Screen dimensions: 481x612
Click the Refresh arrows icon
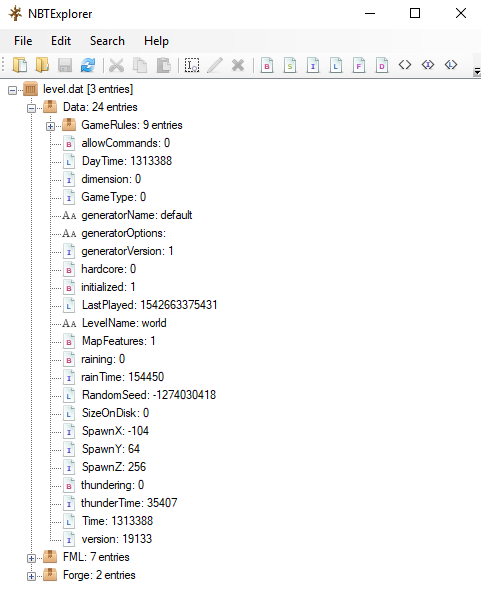click(88, 65)
